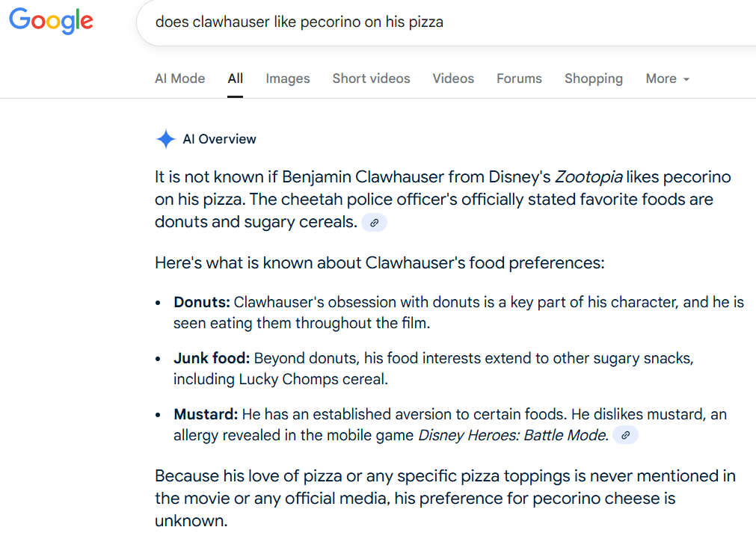Image resolution: width=756 pixels, height=533 pixels.
Task: Switch to the AI Mode tab
Action: [179, 78]
